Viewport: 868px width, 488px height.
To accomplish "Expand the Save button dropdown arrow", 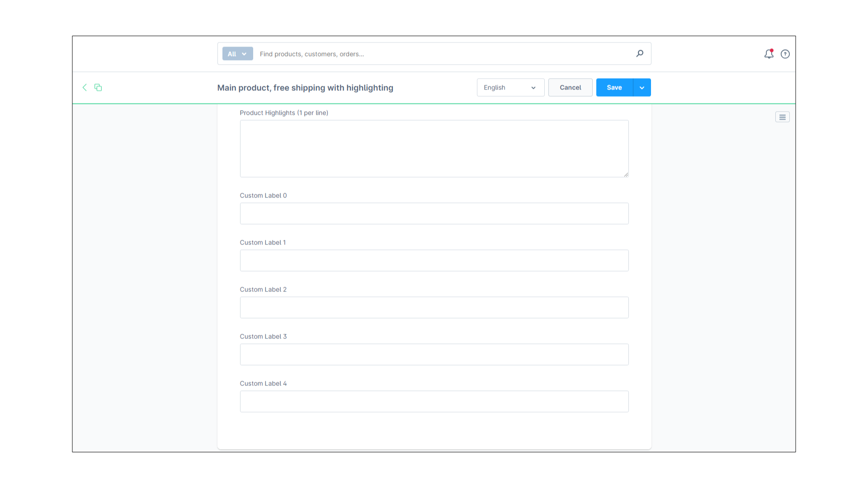I will coord(642,88).
